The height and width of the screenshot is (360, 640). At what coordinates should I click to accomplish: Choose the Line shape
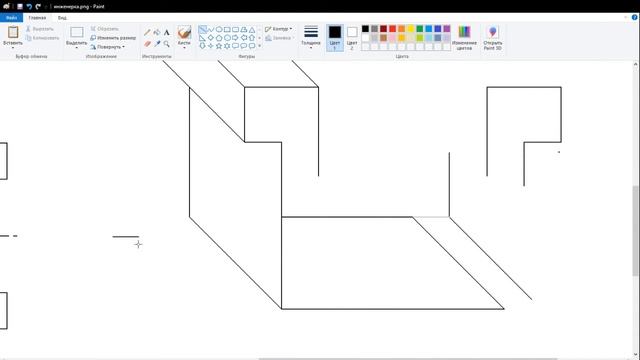coord(202,30)
